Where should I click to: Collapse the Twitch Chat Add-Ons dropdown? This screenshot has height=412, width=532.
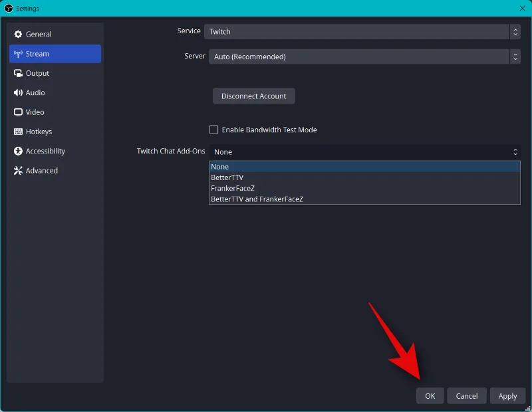click(364, 152)
